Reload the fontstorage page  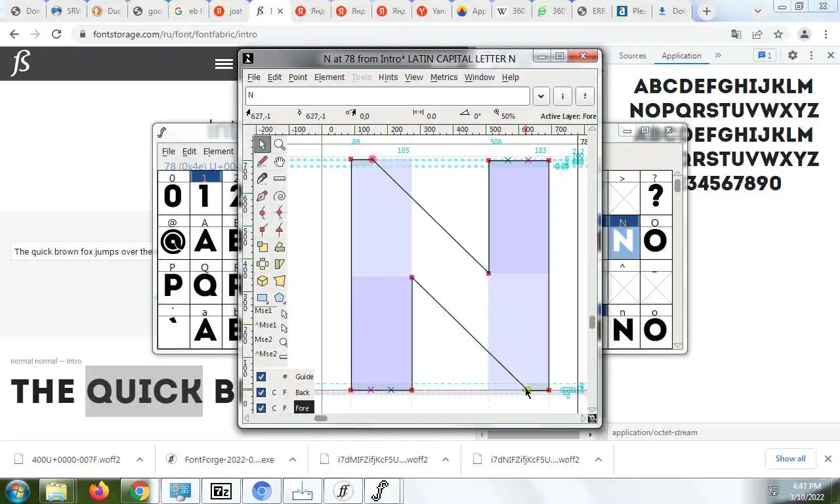tap(56, 34)
